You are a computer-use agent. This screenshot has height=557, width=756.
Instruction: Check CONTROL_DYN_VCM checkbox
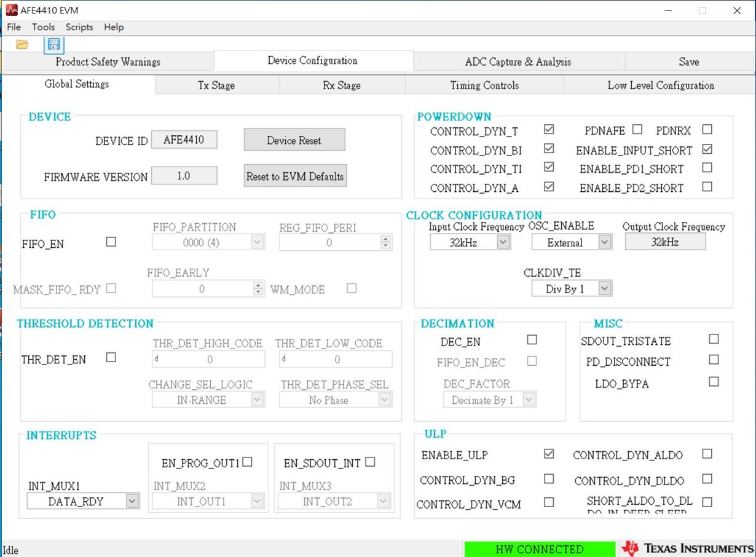549,502
